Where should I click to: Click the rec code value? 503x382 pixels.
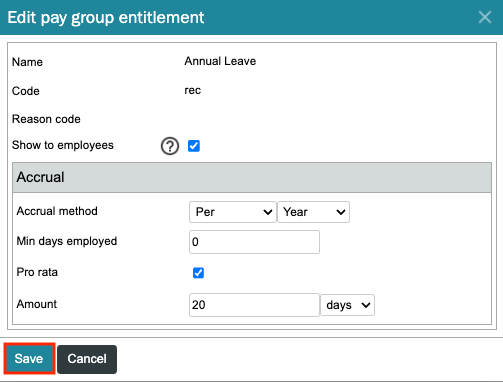pyautogui.click(x=193, y=90)
